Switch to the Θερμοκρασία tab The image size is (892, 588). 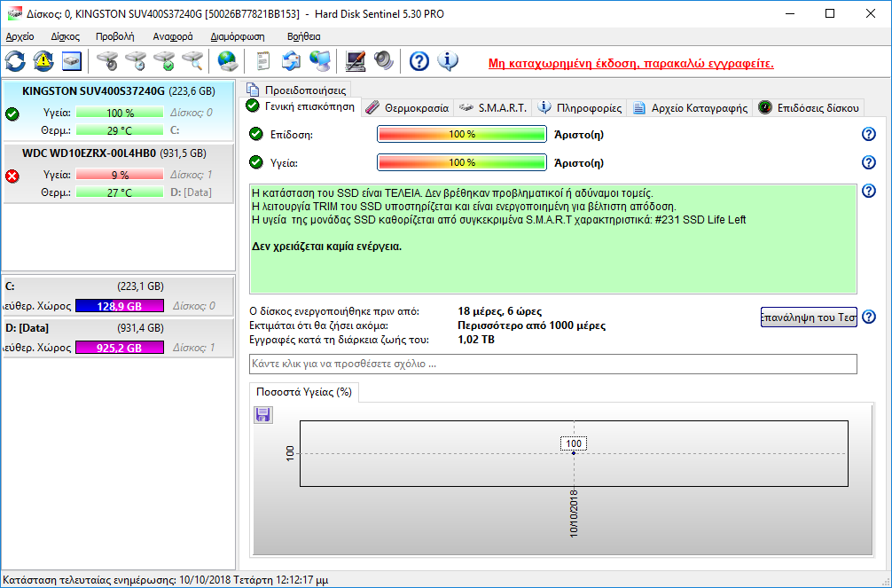coord(408,107)
